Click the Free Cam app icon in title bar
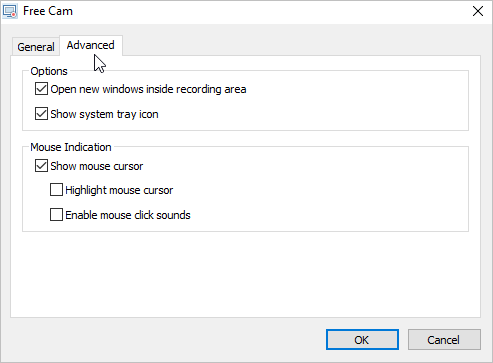The image size is (493, 363). pyautogui.click(x=10, y=11)
